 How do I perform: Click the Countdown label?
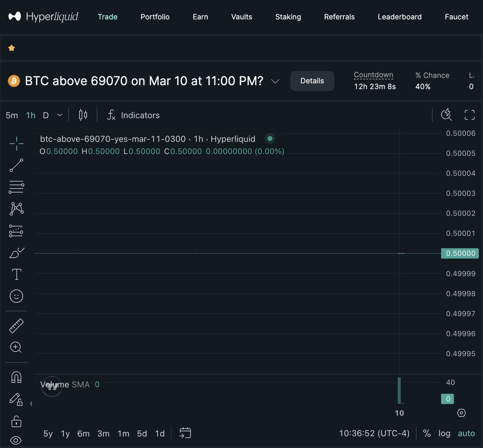(374, 75)
